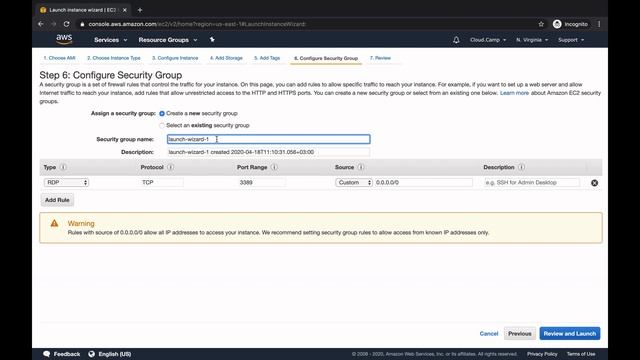Go to step 5 Add Tags
Screen dimensions: 640x360
point(267,58)
